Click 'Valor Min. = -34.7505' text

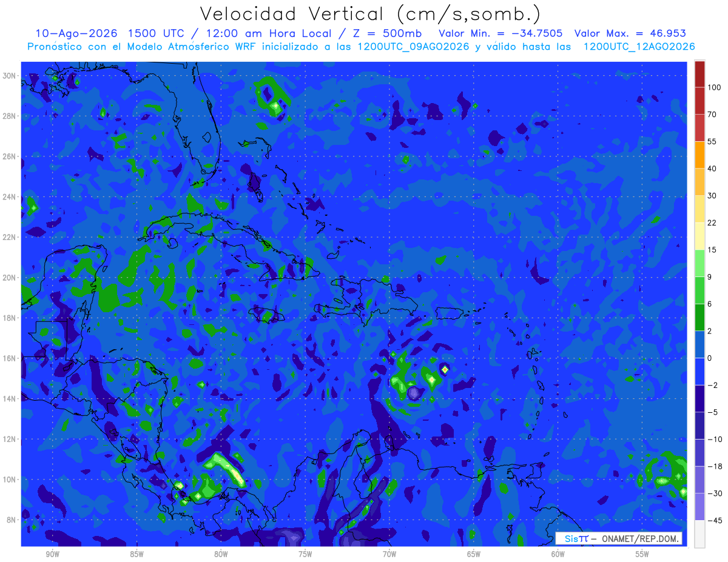(x=500, y=33)
